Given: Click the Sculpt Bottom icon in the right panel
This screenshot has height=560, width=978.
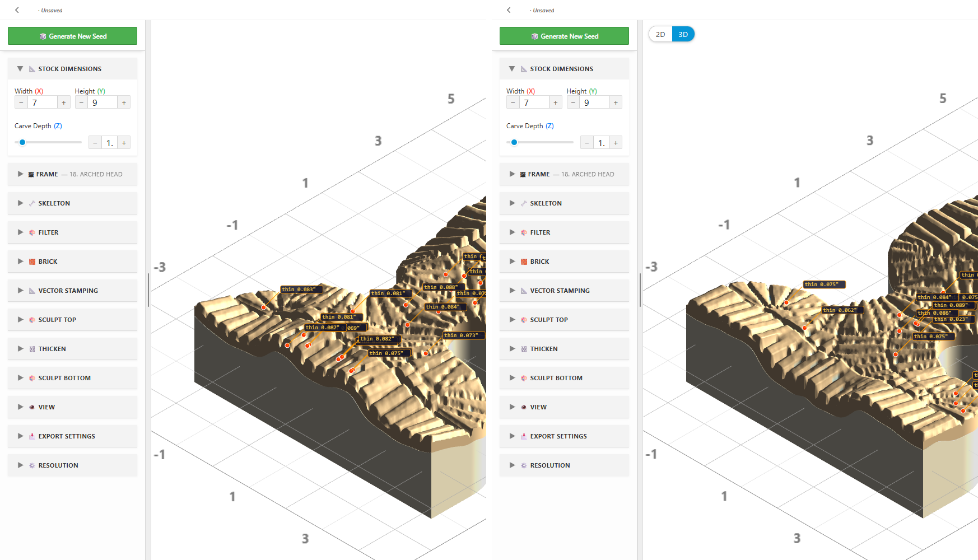Looking at the screenshot, I should point(524,378).
